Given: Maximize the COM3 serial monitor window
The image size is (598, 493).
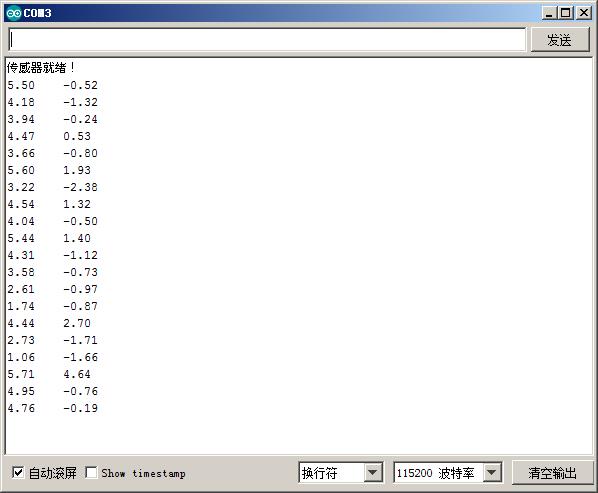Looking at the screenshot, I should click(x=566, y=13).
